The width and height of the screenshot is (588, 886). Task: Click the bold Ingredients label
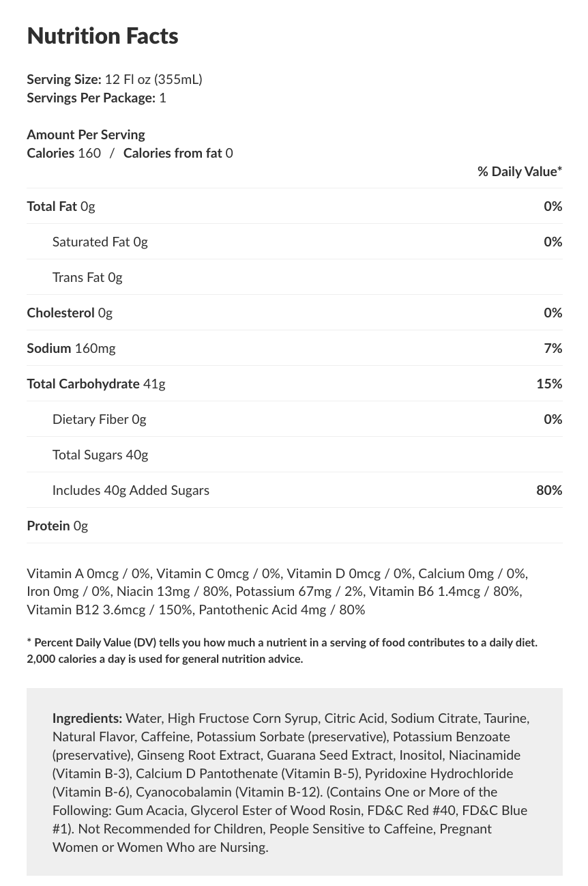click(x=87, y=718)
